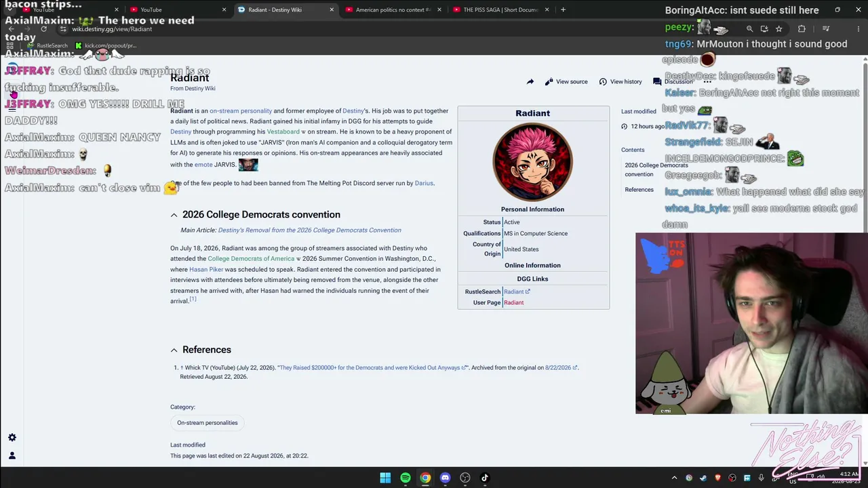Open TikTok from the taskbar
This screenshot has width=868, height=488.
pyautogui.click(x=484, y=478)
